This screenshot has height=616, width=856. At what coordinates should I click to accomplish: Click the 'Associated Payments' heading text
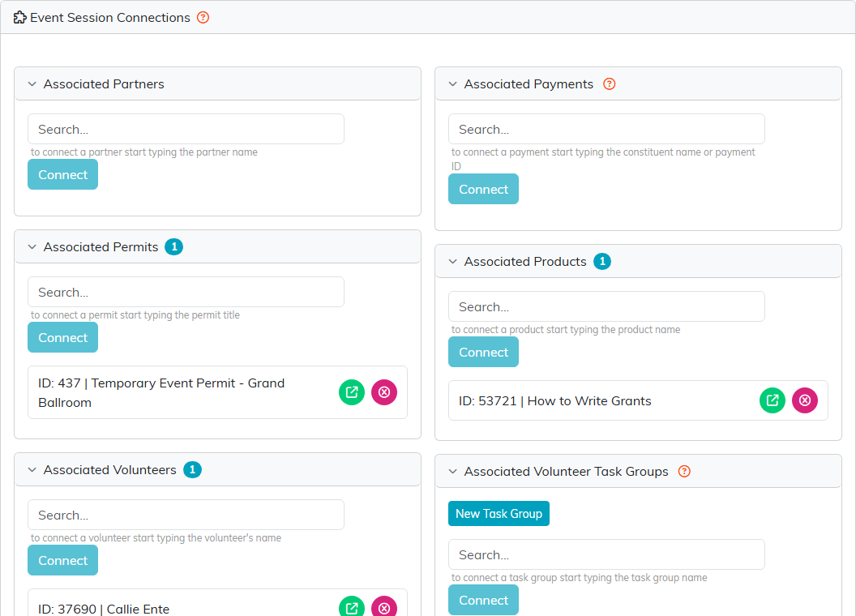tap(529, 84)
